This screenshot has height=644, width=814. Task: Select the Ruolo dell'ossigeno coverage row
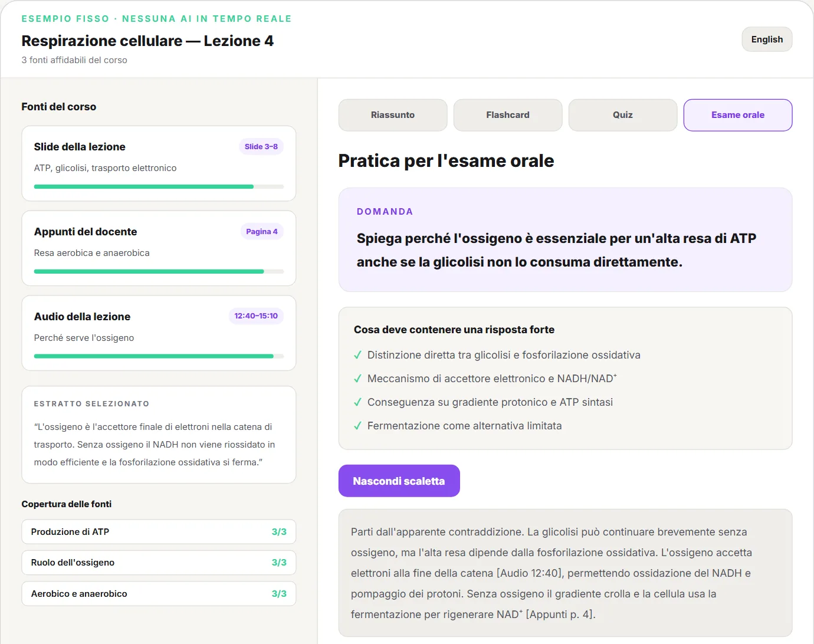click(x=159, y=563)
